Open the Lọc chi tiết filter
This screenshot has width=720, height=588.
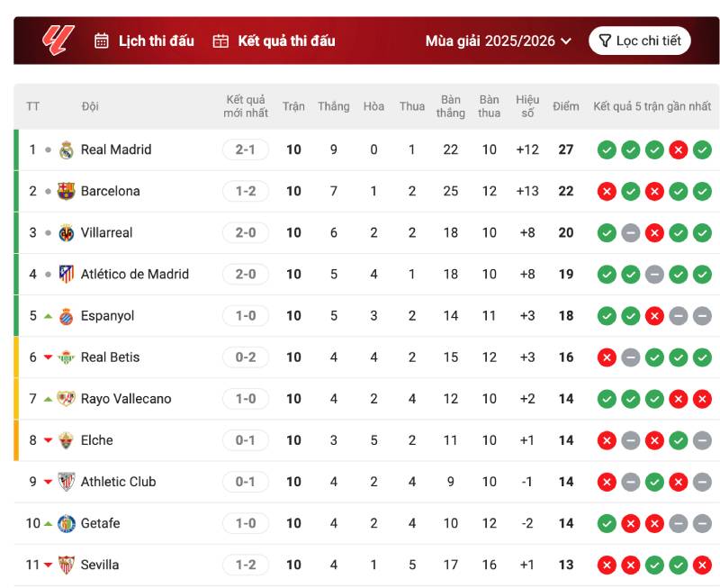pyautogui.click(x=640, y=41)
